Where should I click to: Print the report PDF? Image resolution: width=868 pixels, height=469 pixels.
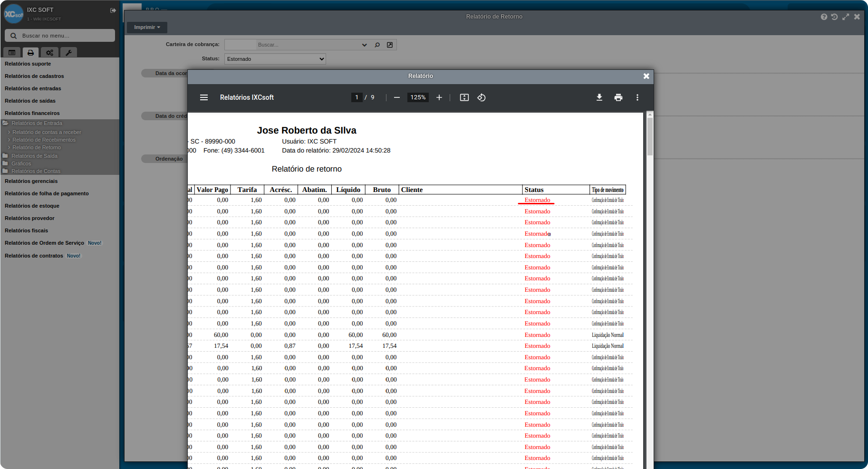pos(618,97)
